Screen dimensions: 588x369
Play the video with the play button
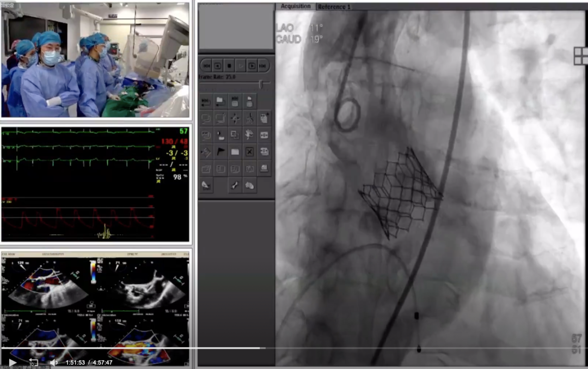coord(13,362)
